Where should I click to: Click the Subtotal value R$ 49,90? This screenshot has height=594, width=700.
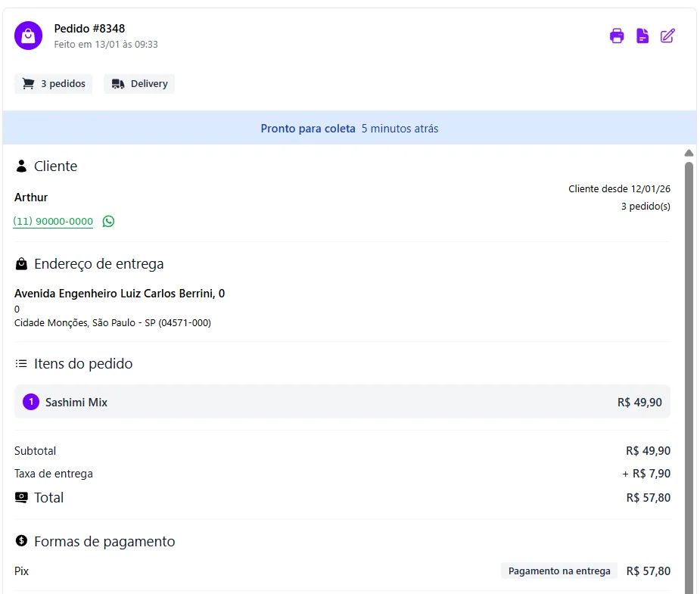(x=648, y=451)
